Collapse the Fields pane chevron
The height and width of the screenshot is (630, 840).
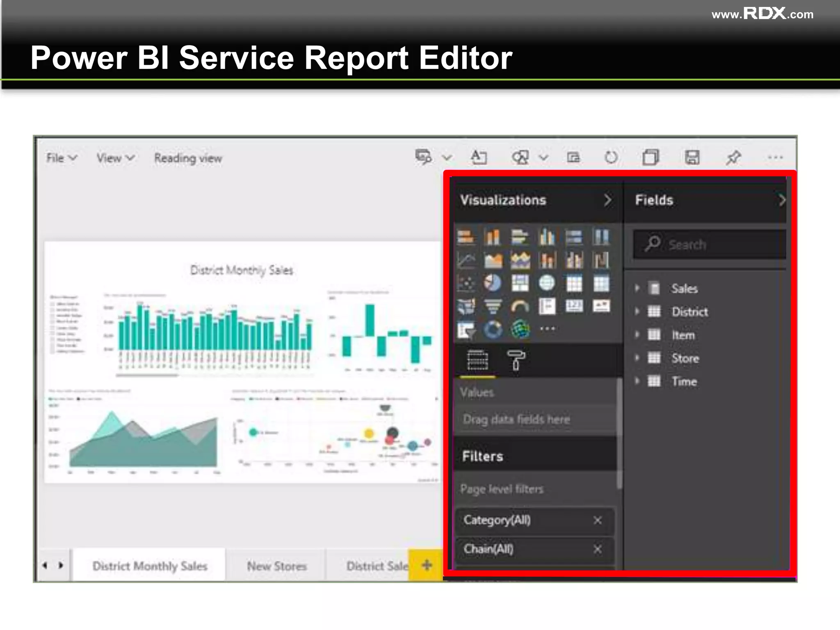point(782,200)
